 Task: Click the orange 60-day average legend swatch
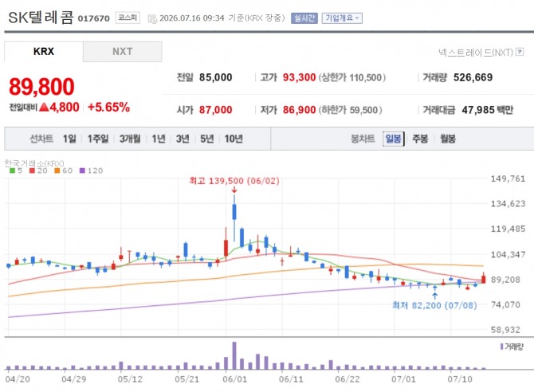pyautogui.click(x=57, y=171)
